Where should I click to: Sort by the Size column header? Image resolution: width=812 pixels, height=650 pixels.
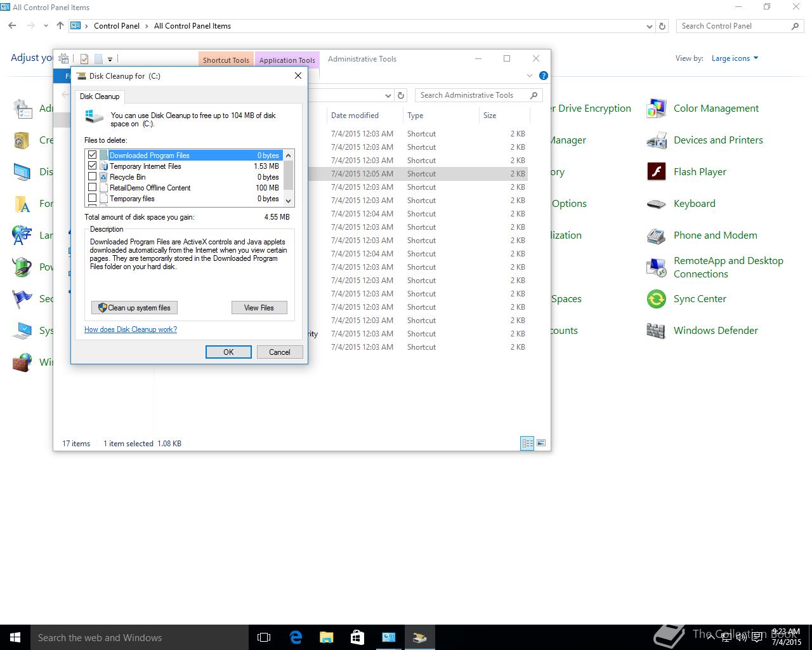[504, 116]
